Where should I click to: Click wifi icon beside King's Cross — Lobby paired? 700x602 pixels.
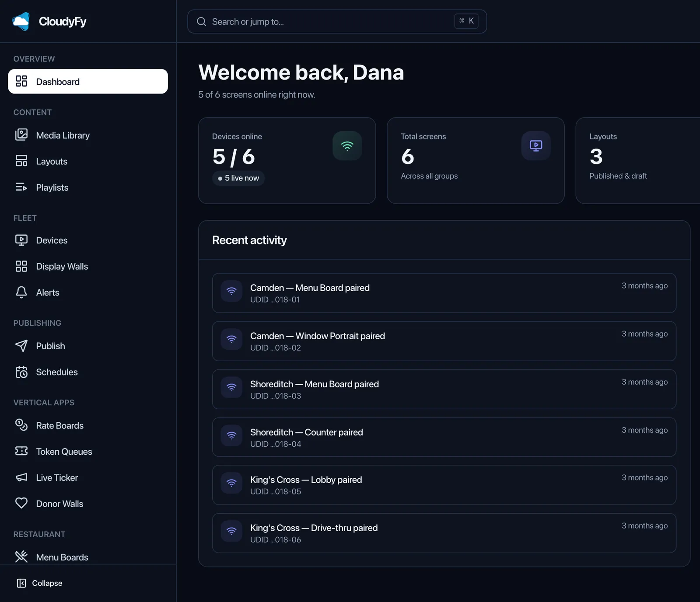(231, 483)
